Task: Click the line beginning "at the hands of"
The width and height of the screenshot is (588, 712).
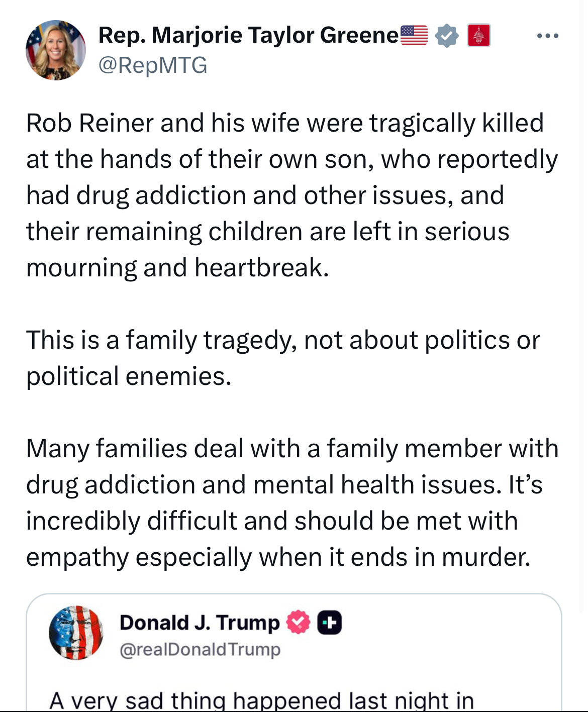Action: click(x=291, y=159)
